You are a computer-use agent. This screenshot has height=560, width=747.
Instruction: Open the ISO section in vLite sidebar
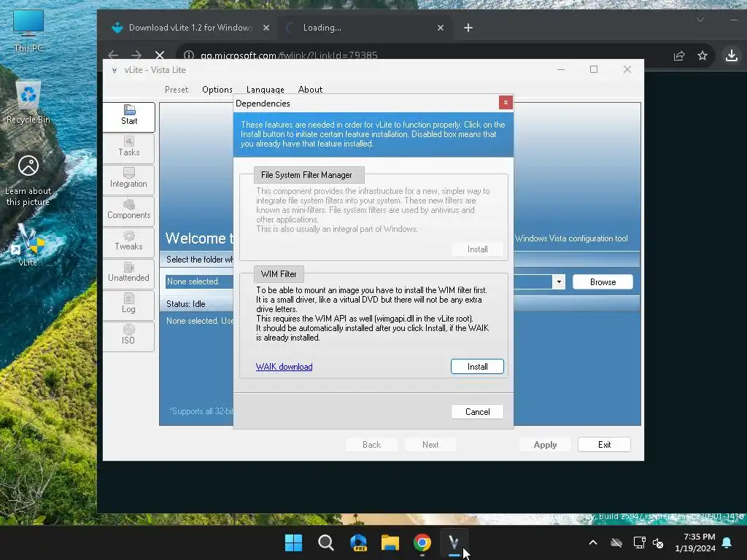point(128,336)
